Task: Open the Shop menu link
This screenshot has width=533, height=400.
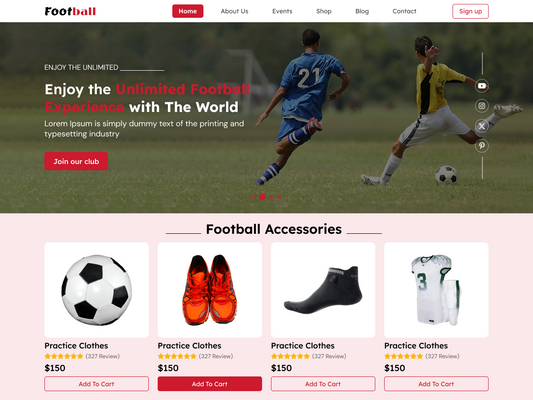Action: click(x=324, y=11)
